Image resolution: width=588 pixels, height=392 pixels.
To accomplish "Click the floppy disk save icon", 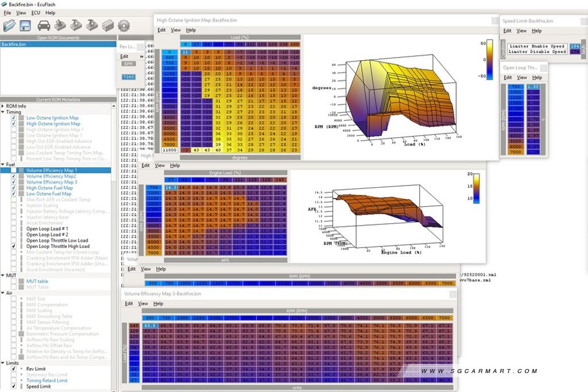I will pyautogui.click(x=25, y=25).
